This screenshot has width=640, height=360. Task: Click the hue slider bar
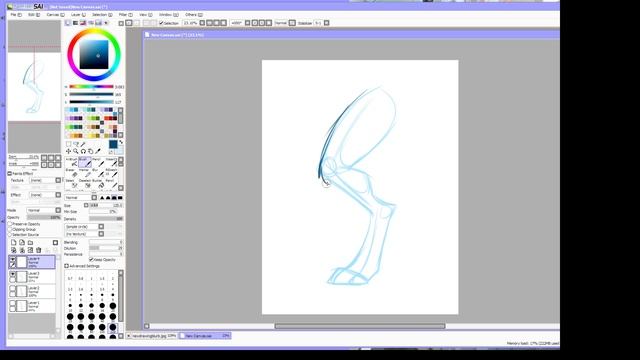91,87
